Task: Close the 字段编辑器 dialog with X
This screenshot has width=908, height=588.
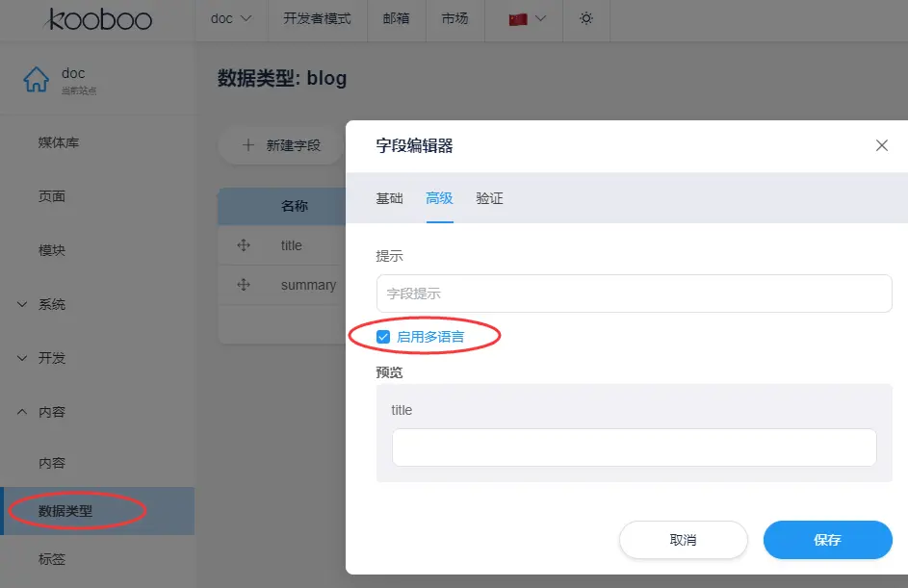Action: (x=881, y=145)
